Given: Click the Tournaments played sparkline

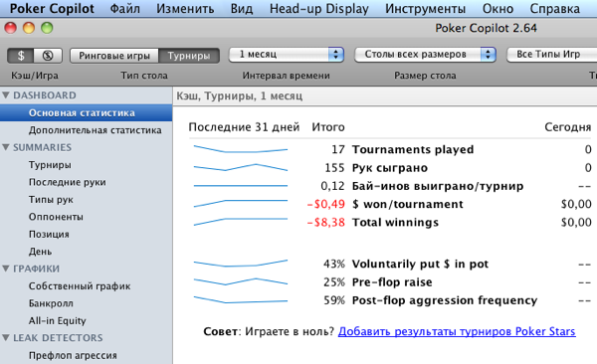Looking at the screenshot, I should (x=241, y=149).
